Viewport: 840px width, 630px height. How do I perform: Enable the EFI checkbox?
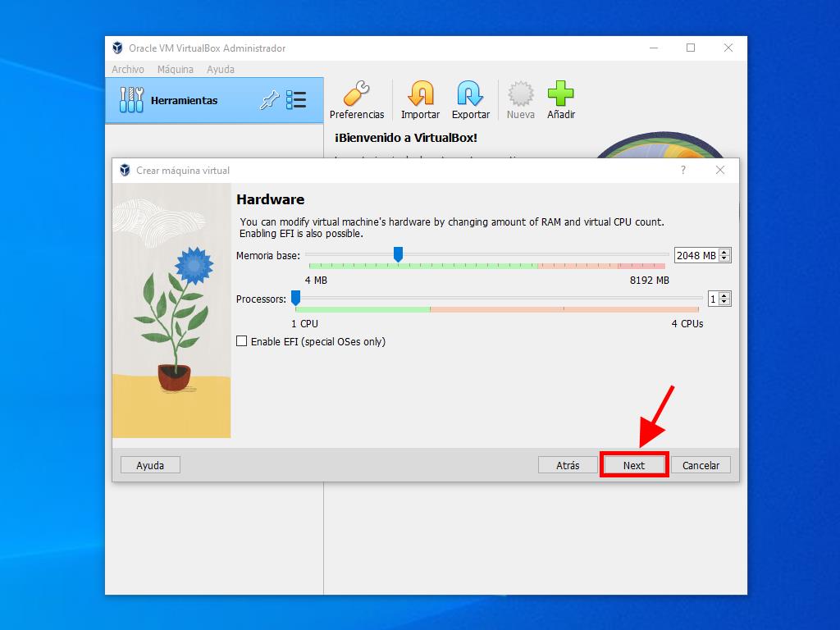[242, 341]
